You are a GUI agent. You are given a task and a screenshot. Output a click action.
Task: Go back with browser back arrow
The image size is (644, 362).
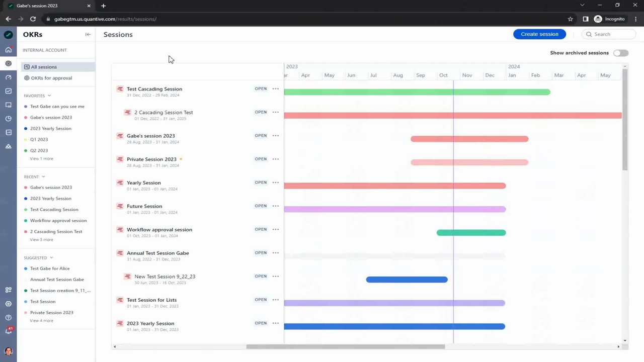coord(8,19)
